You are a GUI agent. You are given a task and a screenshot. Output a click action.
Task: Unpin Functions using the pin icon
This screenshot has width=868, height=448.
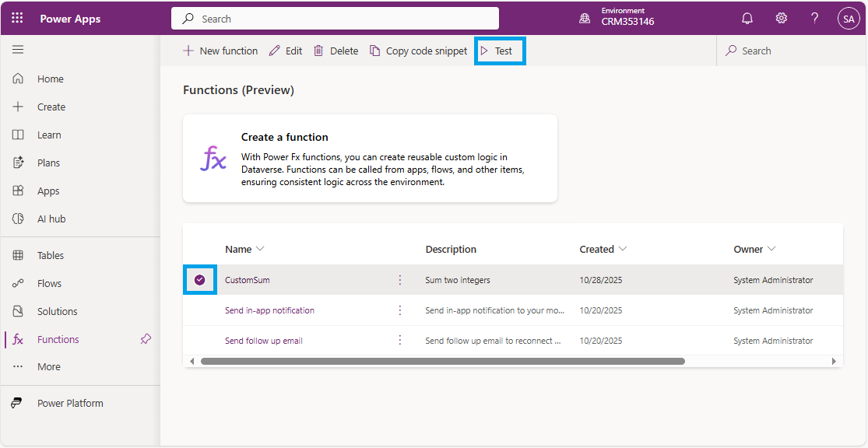coord(146,339)
